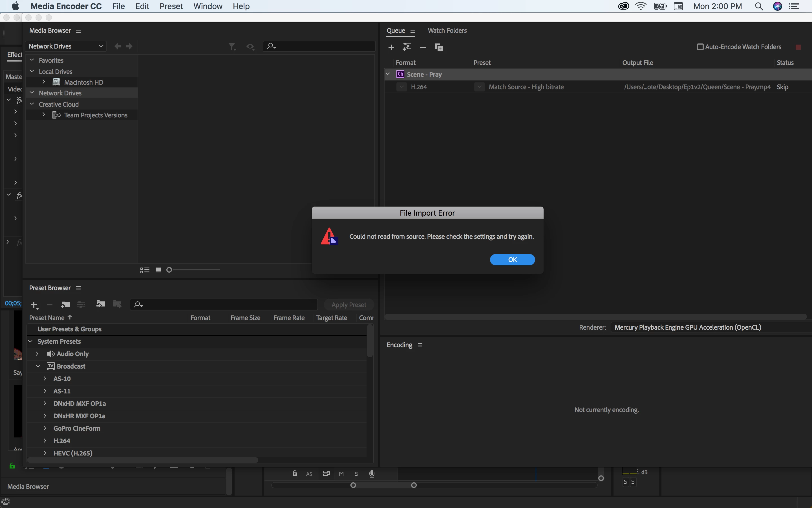Open the Preset menu
This screenshot has height=508, width=812.
click(171, 6)
